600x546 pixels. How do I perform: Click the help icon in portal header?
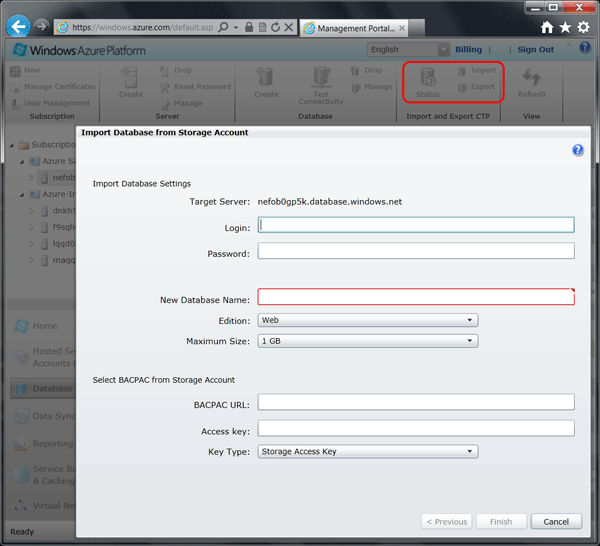pyautogui.click(x=584, y=47)
